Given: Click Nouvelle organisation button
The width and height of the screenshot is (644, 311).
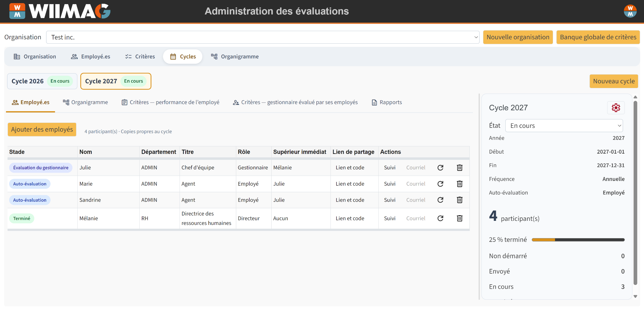Looking at the screenshot, I should [518, 37].
